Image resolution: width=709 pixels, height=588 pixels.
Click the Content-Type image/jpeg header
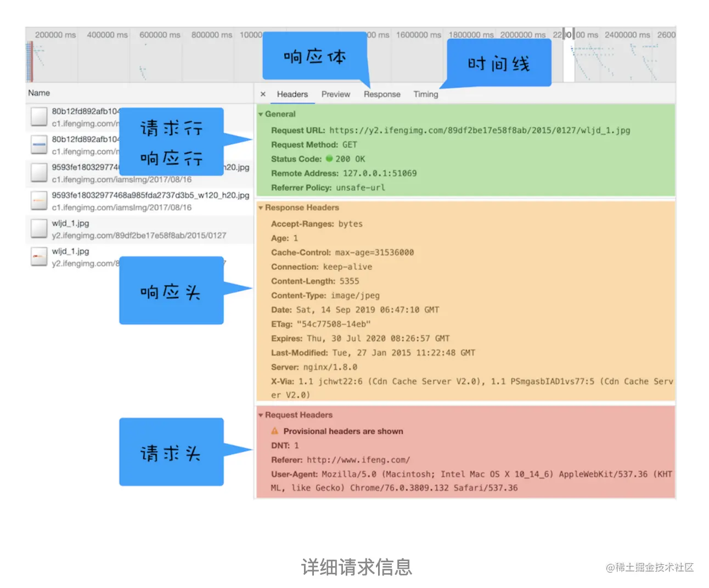point(325,295)
